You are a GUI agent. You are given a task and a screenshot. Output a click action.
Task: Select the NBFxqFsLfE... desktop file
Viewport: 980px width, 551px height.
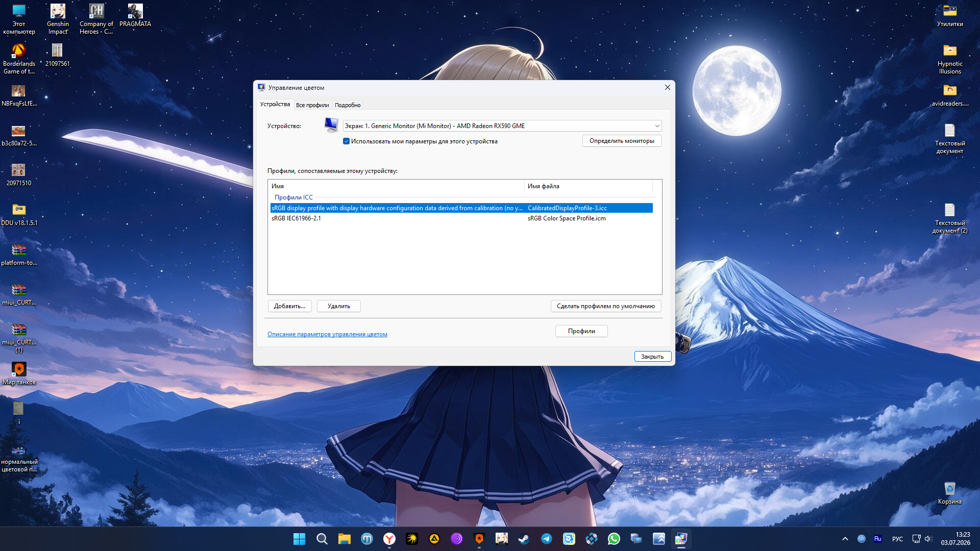(x=19, y=95)
